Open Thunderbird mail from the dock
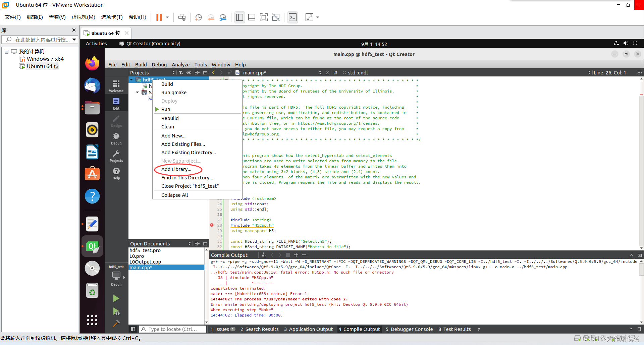 [92, 85]
